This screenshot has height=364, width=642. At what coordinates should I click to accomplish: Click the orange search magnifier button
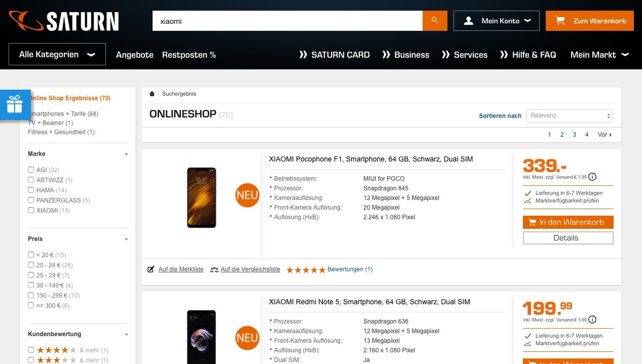coord(435,21)
